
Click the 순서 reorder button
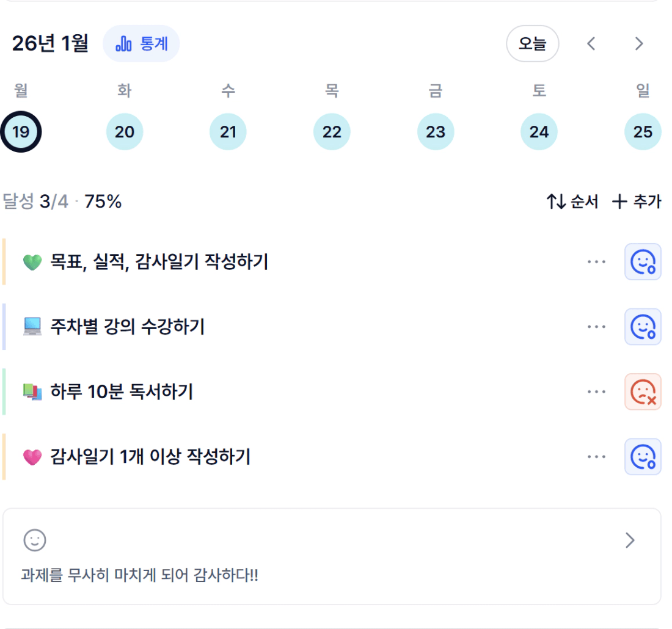pos(572,202)
